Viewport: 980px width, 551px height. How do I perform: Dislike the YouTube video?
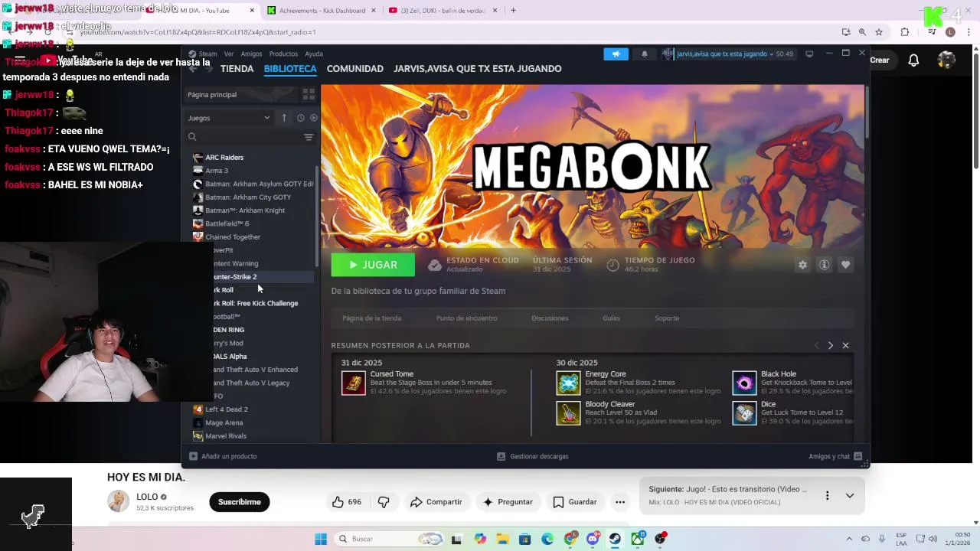click(x=384, y=502)
